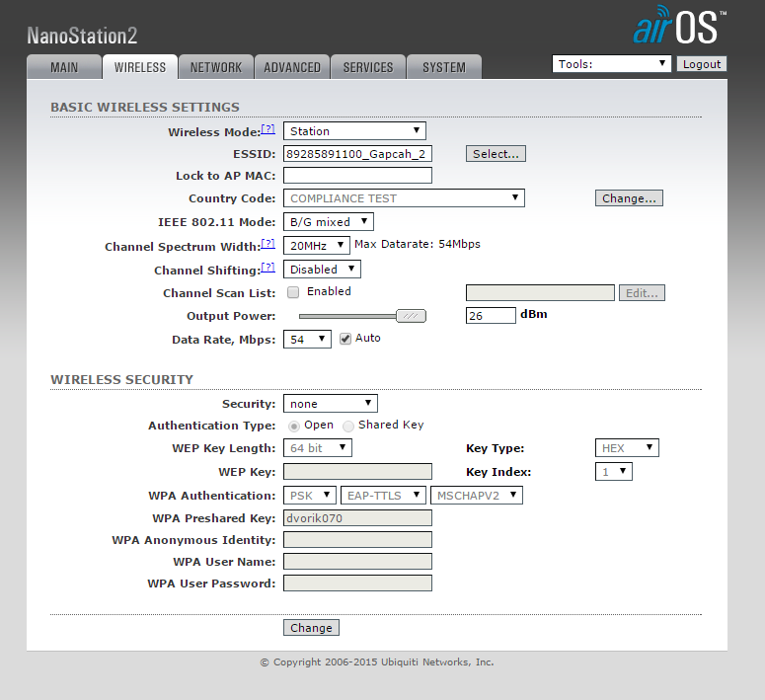This screenshot has height=700, width=765.
Task: Open the Channel Spectrum Width dropdown
Action: point(316,246)
